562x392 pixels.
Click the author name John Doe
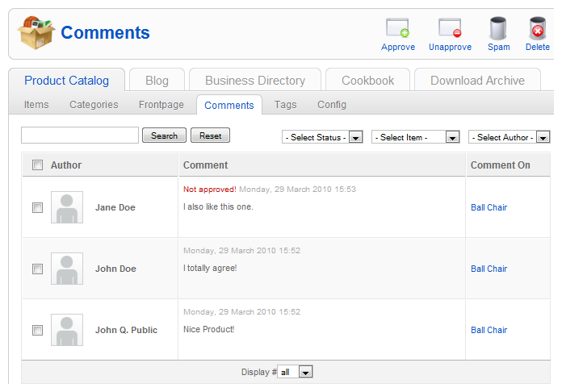[115, 269]
